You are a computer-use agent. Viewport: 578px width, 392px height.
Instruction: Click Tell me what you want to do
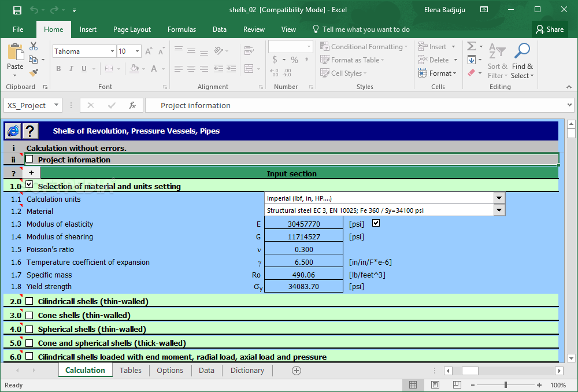361,29
